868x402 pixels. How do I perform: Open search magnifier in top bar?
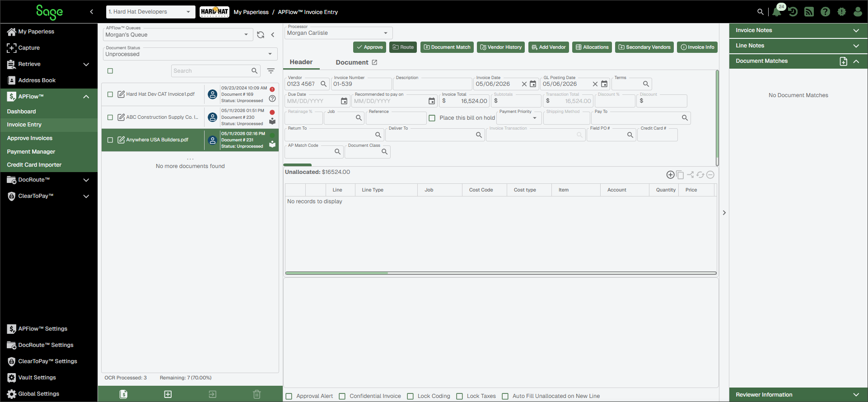tap(761, 12)
